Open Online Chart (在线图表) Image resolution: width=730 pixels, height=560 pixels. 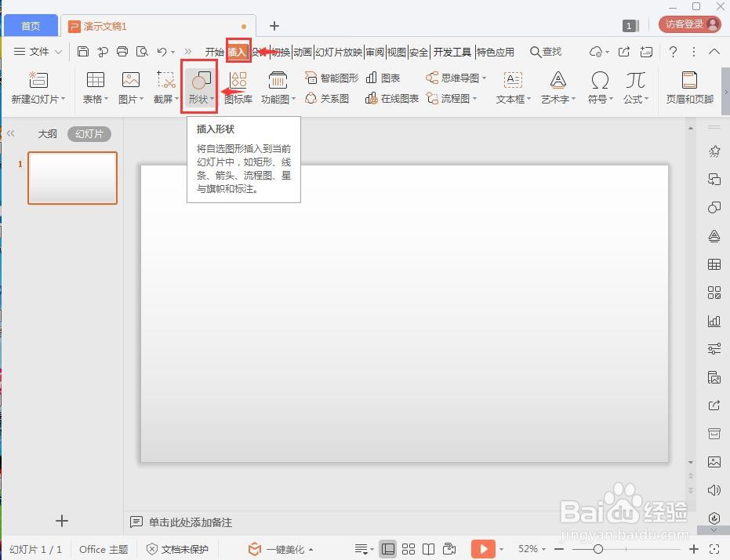tap(392, 98)
